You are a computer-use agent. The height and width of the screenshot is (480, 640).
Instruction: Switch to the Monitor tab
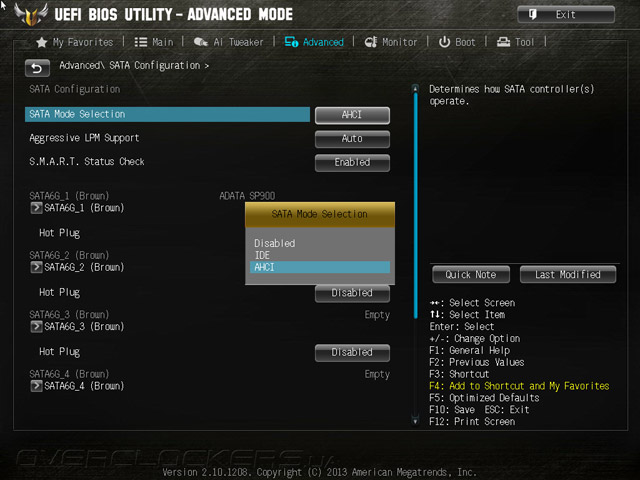(x=391, y=42)
